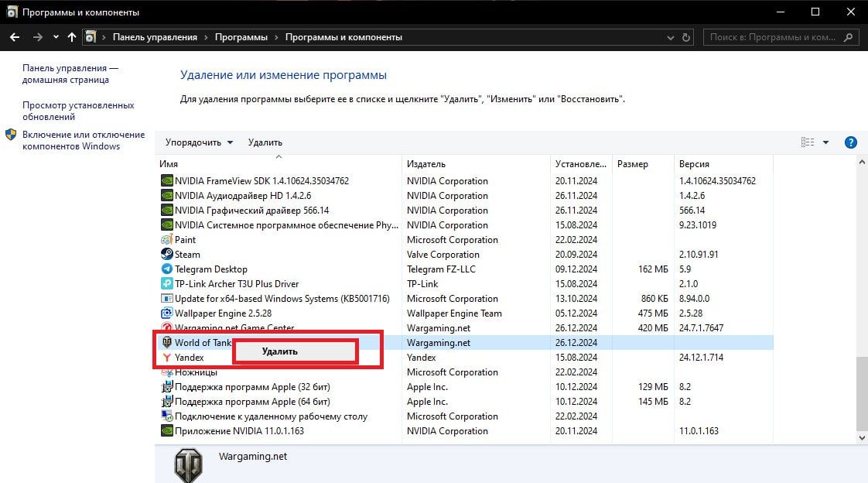The width and height of the screenshot is (868, 483).
Task: Sort by Установлено column header
Action: 581,164
